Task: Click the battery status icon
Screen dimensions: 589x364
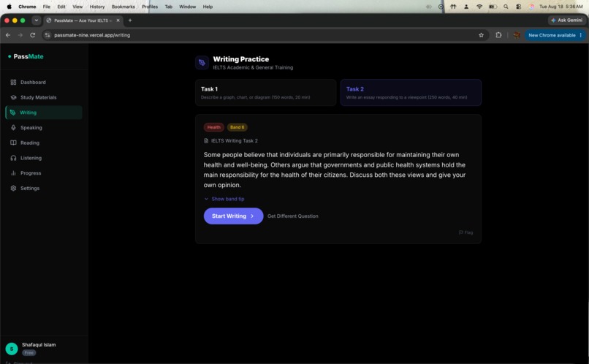Action: (x=493, y=7)
